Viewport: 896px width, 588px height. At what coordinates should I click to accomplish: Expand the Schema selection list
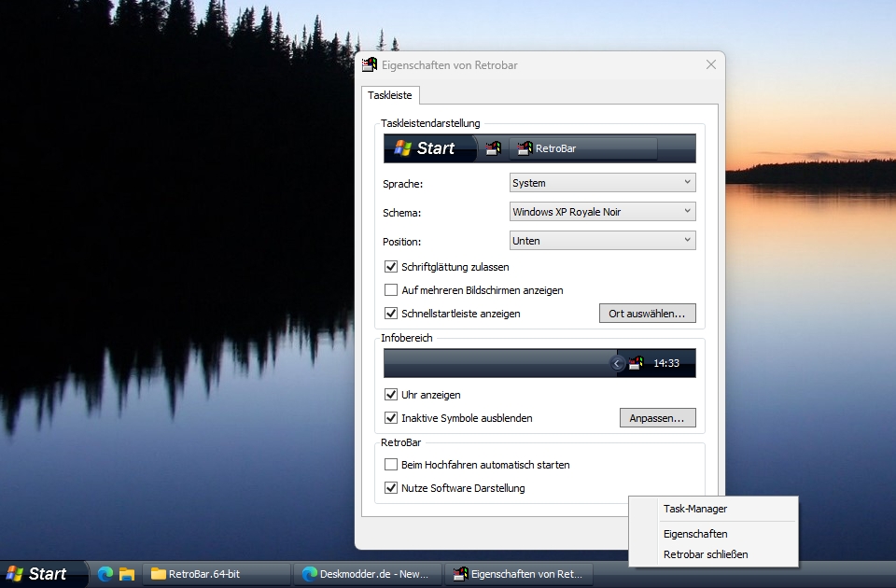pyautogui.click(x=602, y=211)
